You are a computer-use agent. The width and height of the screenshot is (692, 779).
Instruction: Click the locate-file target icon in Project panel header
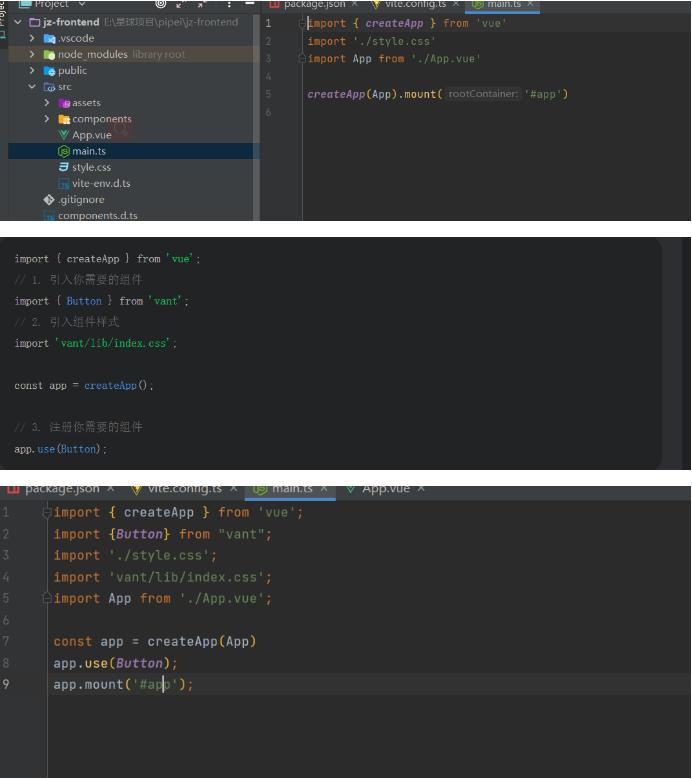tap(161, 4)
